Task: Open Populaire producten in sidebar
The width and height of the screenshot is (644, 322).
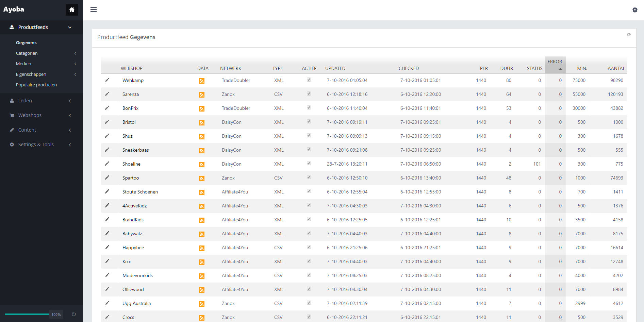Action: [36, 85]
